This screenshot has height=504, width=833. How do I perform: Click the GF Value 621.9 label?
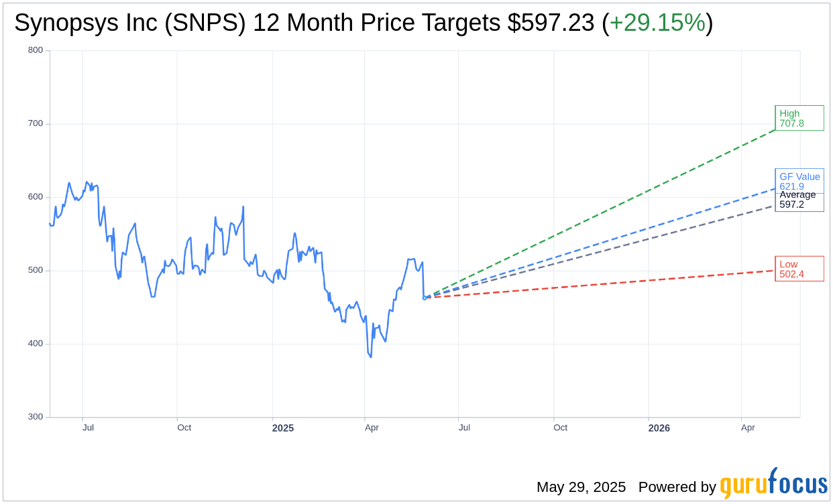[x=799, y=180]
